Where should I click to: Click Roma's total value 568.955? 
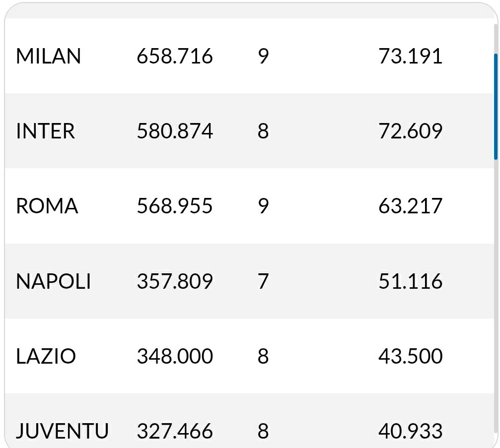pyautogui.click(x=175, y=206)
